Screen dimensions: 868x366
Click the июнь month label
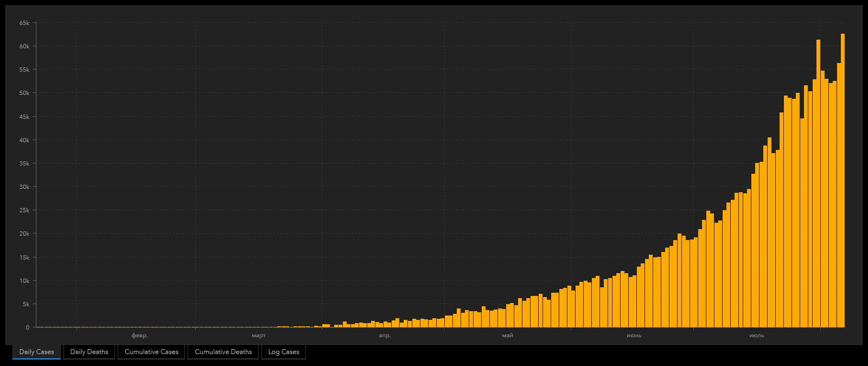[634, 336]
